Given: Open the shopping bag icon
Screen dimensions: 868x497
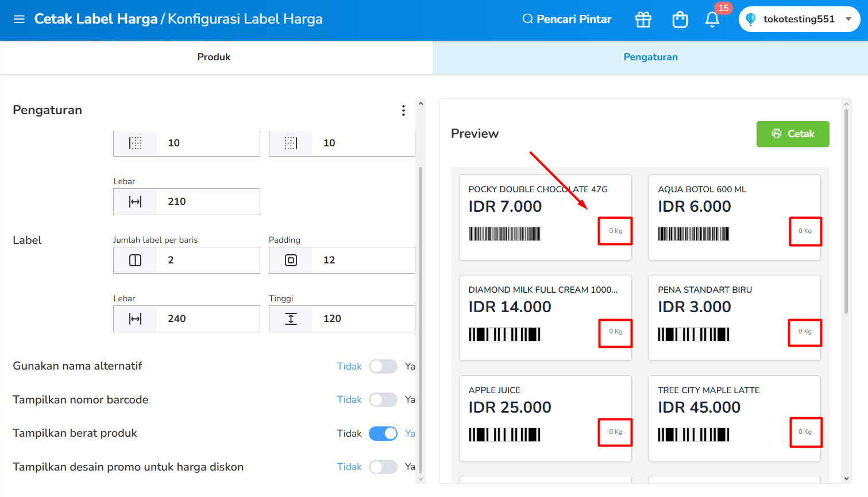Looking at the screenshot, I should 680,20.
